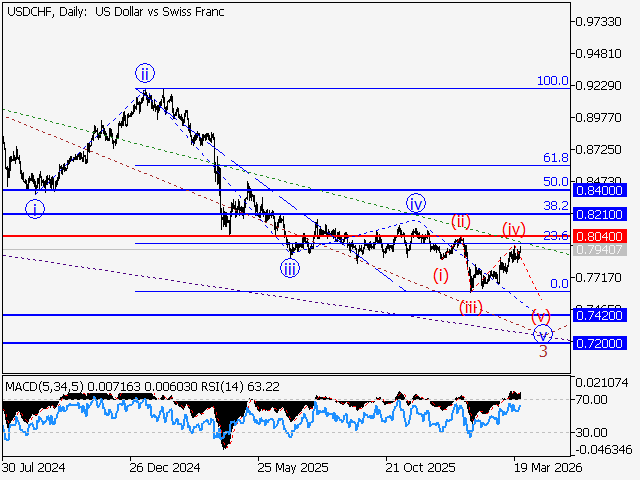This screenshot has height=480, width=640.
Task: Click the circled blue wave ii label
Action: click(145, 73)
